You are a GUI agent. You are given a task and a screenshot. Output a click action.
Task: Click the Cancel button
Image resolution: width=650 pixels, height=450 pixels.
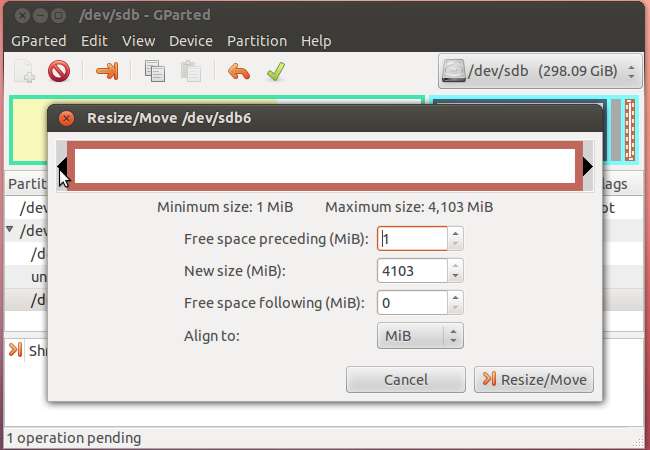(406, 380)
